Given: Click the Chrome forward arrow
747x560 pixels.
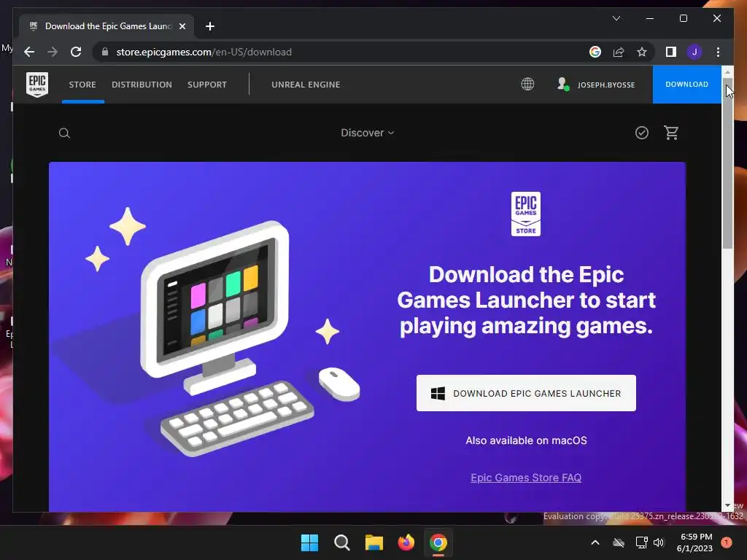Looking at the screenshot, I should [53, 52].
